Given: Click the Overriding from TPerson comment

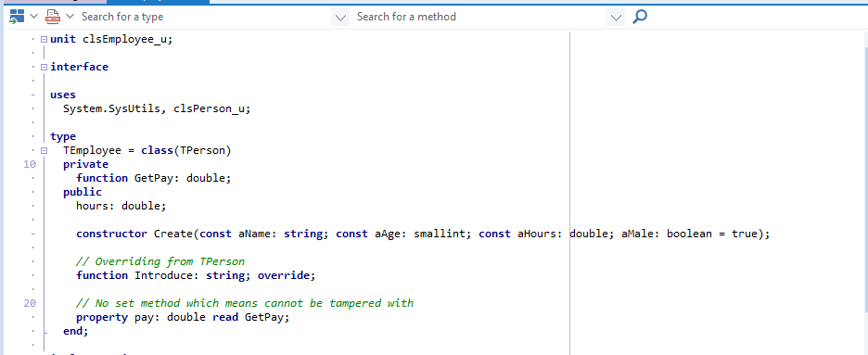Looking at the screenshot, I should coord(160,261).
